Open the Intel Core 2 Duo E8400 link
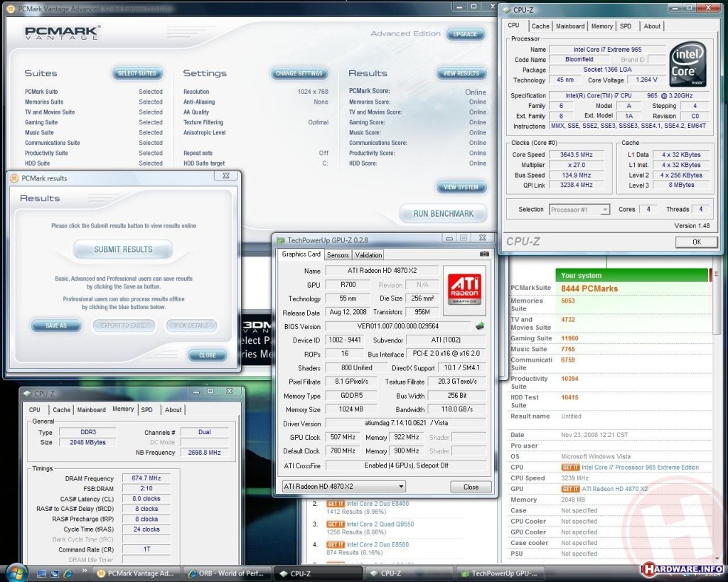 click(378, 504)
